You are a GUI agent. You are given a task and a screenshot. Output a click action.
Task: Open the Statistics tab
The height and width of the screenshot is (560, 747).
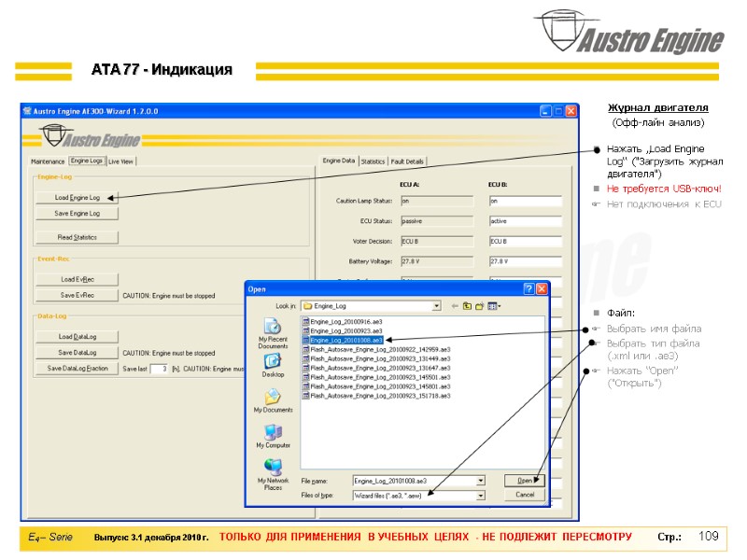coord(373,161)
